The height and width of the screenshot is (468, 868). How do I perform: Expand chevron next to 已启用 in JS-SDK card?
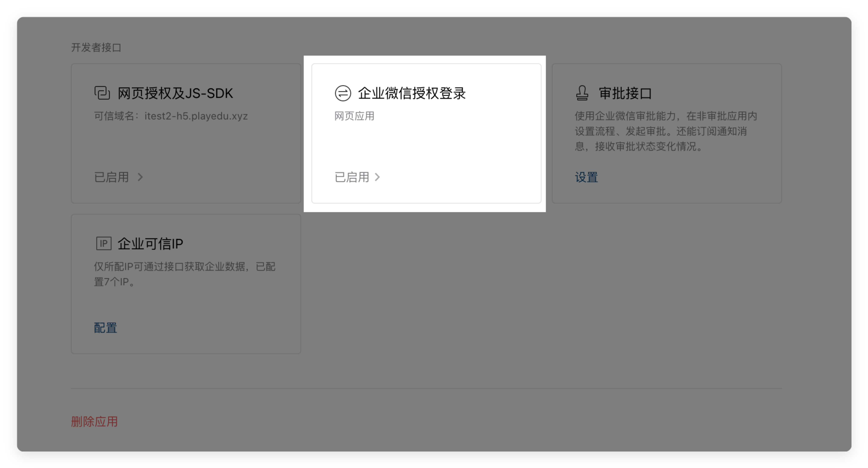(141, 177)
